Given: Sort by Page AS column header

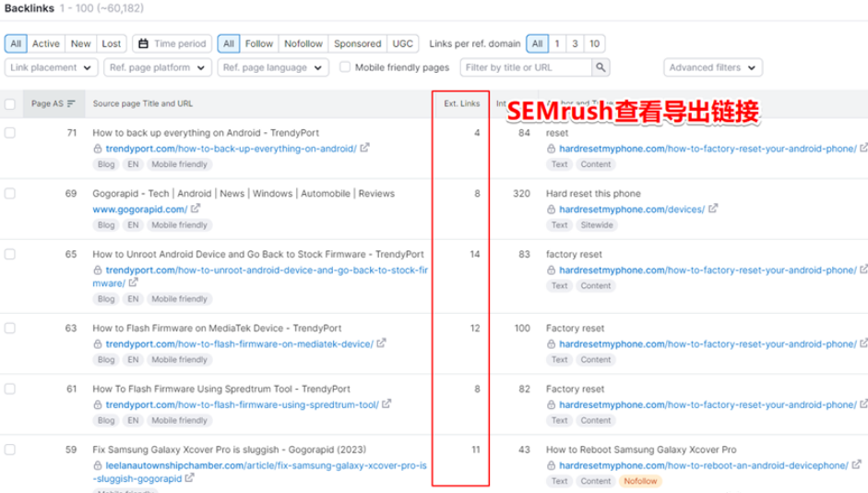Looking at the screenshot, I should 54,103.
